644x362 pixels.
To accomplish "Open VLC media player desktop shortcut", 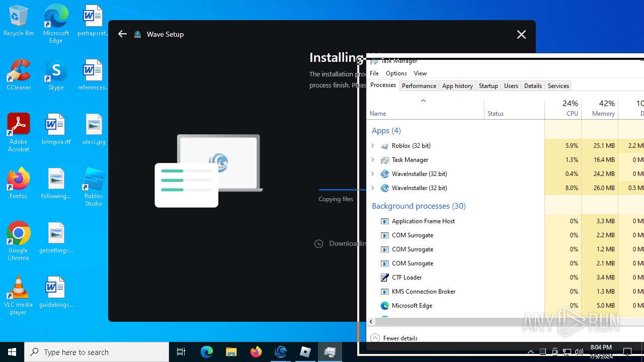I will 19,296.
